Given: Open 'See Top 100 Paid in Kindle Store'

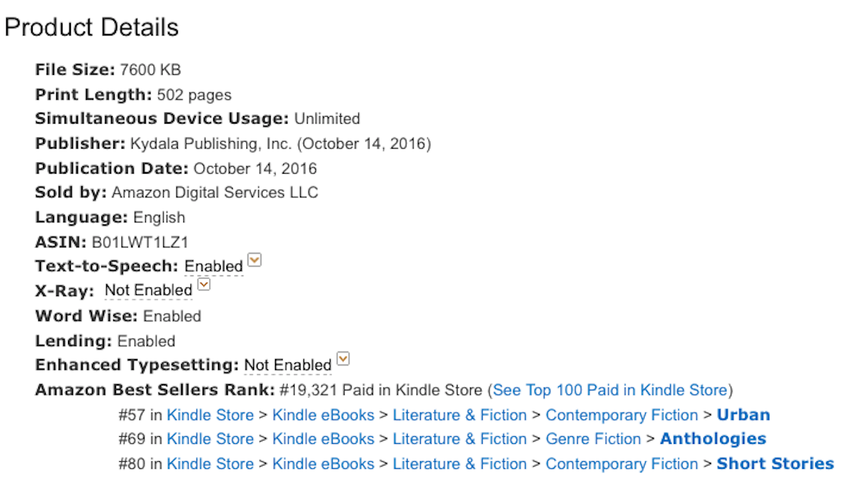Looking at the screenshot, I should [610, 390].
